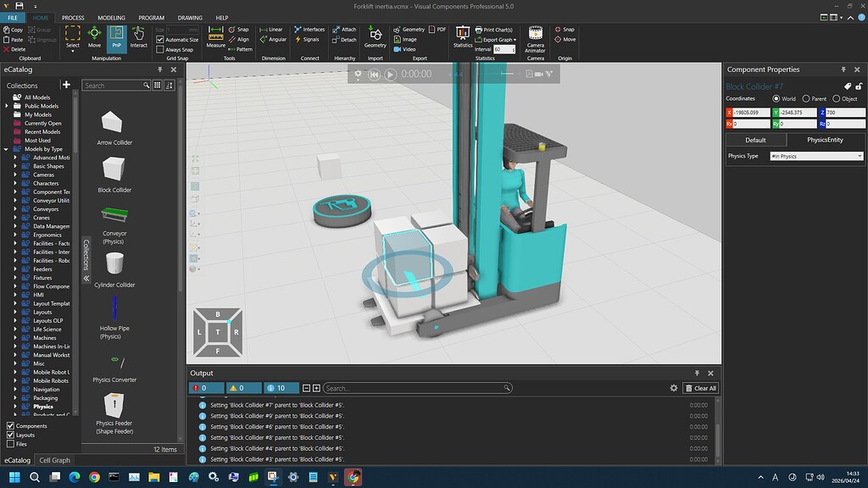Choose the Select tool
The height and width of the screenshot is (488, 868).
click(73, 37)
